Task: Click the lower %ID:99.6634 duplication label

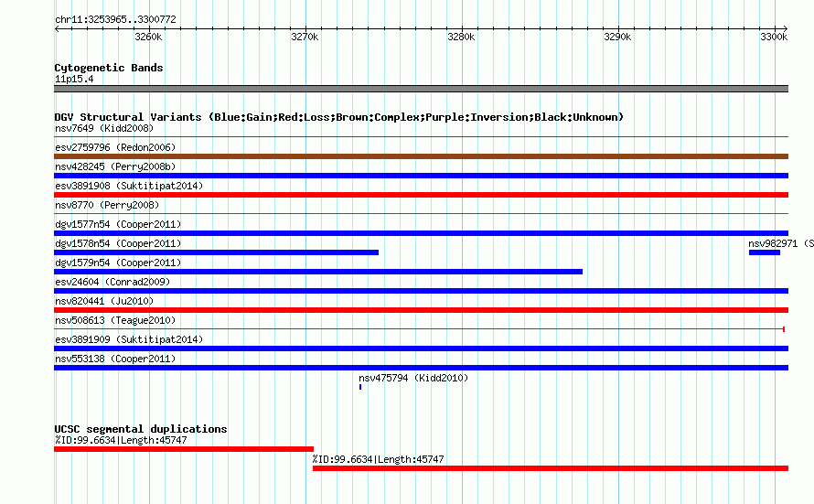Action: [x=378, y=459]
